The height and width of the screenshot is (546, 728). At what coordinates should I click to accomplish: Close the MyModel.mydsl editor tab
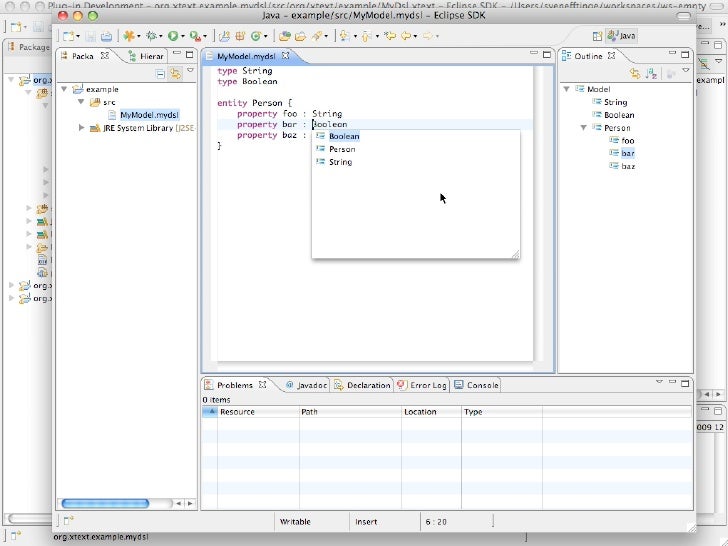click(x=286, y=55)
